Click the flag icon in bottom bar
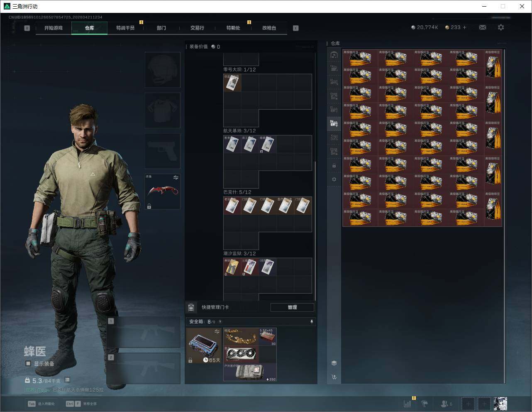 point(425,403)
